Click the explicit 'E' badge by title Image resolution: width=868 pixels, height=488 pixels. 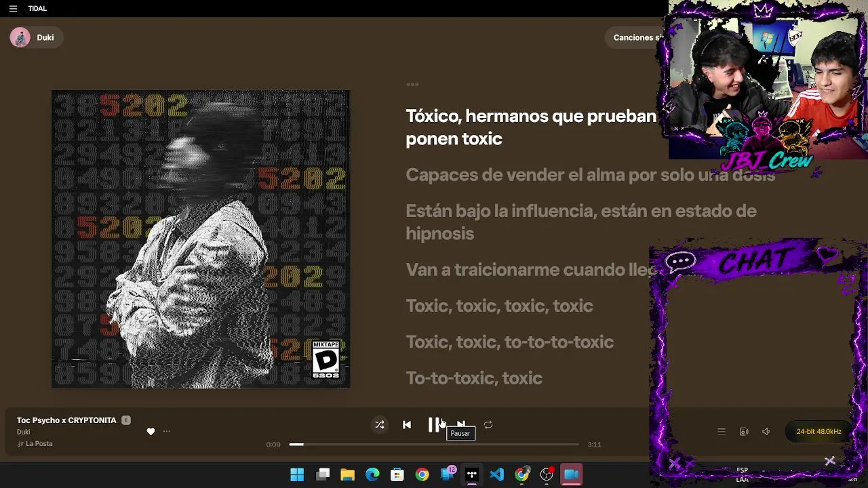(x=126, y=420)
